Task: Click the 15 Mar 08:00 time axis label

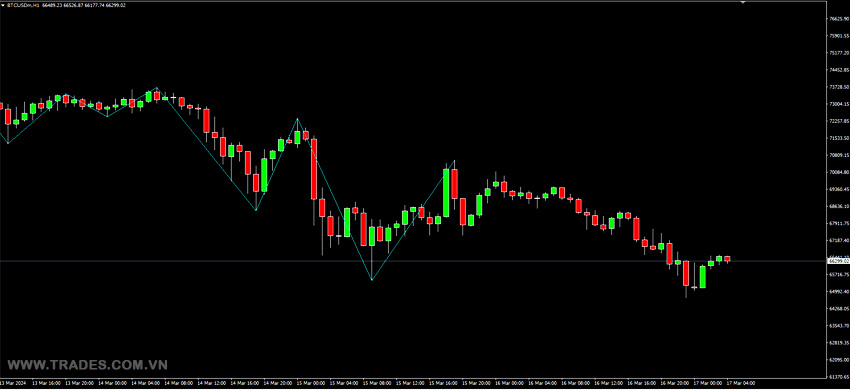Action: (378, 383)
